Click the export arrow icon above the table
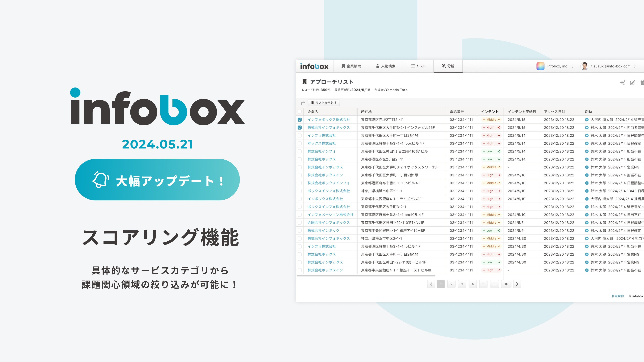This screenshot has width=644, height=362. (303, 103)
